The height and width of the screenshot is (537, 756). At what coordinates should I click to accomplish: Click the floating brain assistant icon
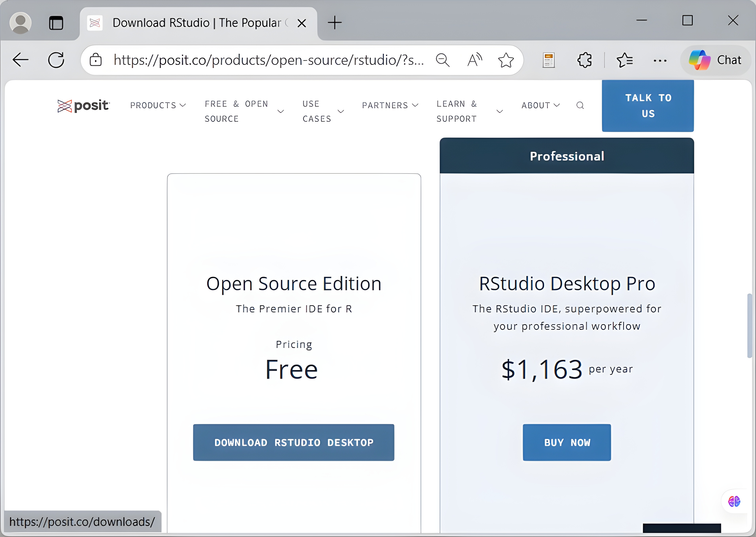click(x=734, y=501)
